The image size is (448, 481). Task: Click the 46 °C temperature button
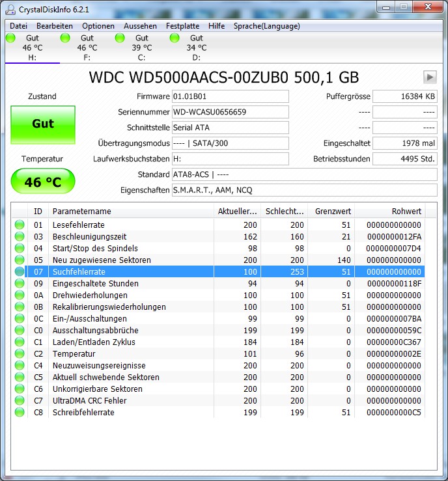point(43,182)
